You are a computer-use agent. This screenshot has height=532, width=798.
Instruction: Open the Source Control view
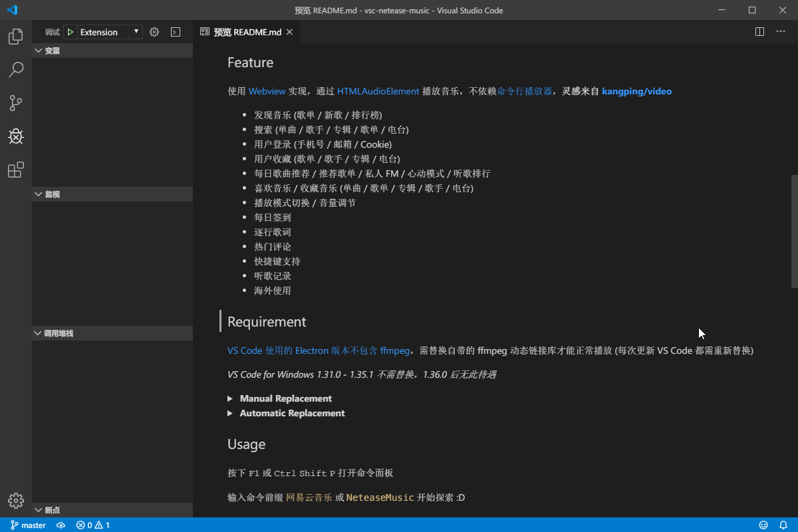click(15, 103)
